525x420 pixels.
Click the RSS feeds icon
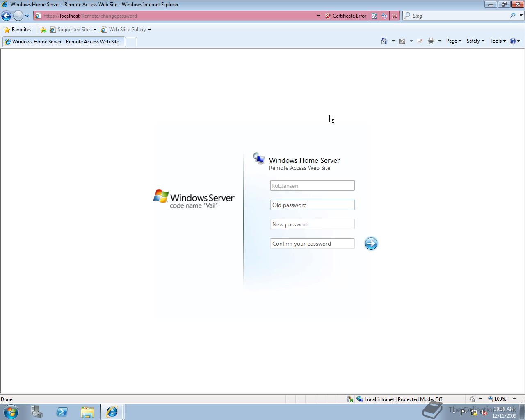pyautogui.click(x=402, y=41)
